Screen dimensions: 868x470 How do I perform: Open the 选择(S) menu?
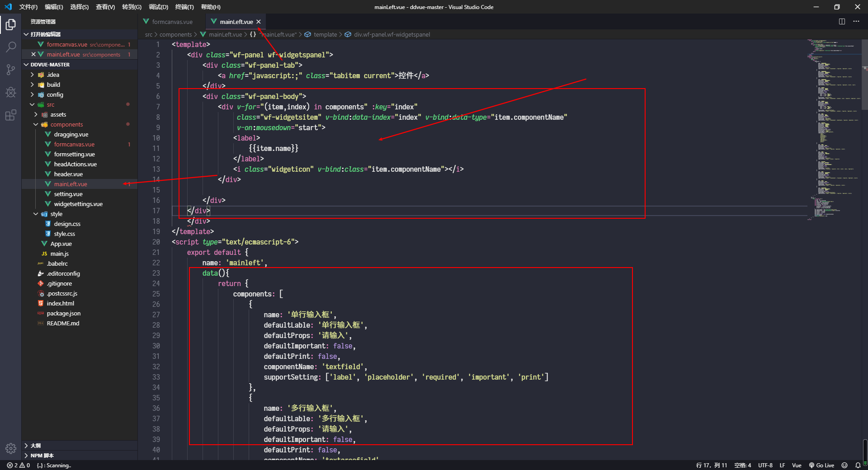coord(79,7)
